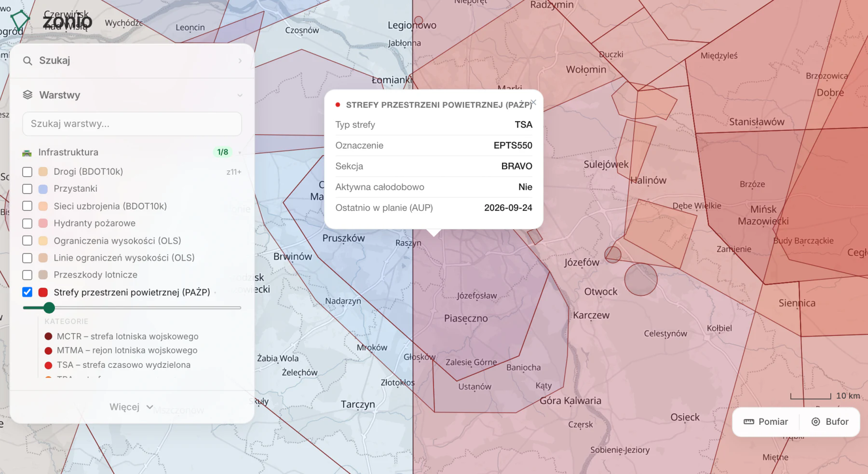Open the Pomiar measurement tool
Viewport: 868px width, 474px height.
coord(766,422)
